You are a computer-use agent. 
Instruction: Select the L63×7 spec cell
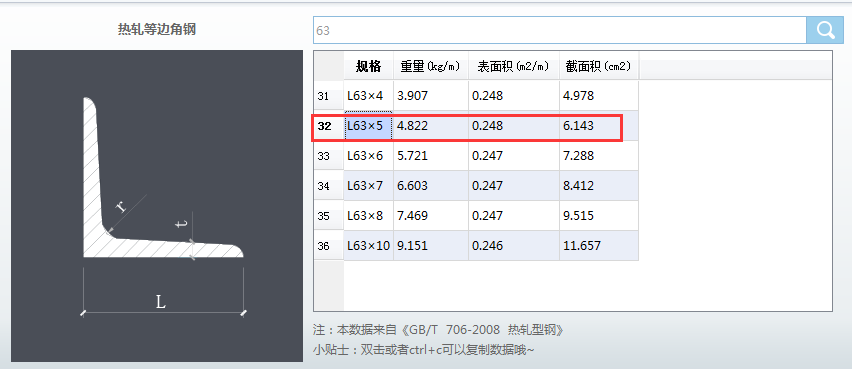[x=368, y=186]
